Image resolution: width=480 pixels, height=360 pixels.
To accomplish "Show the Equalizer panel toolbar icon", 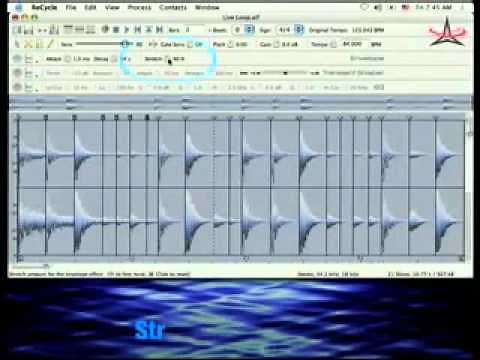I will click(90, 30).
